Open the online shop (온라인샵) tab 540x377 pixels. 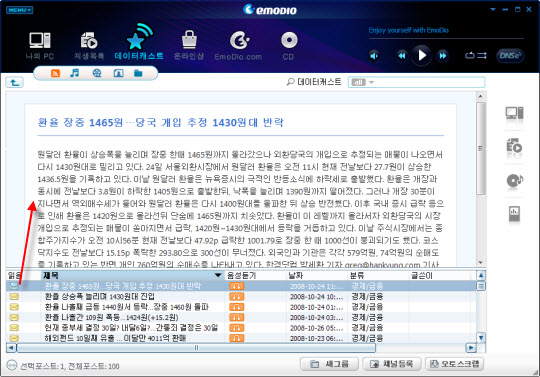point(189,46)
